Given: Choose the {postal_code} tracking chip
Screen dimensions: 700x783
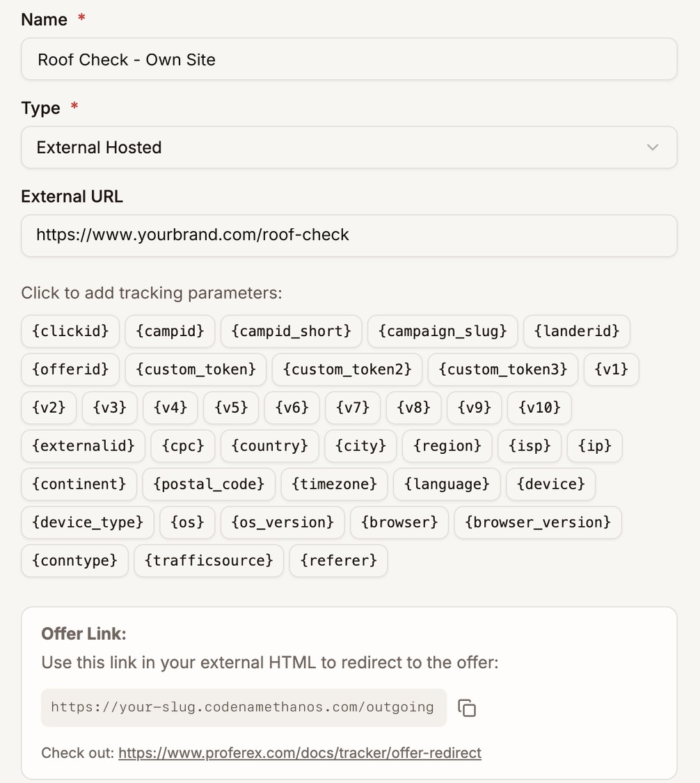Looking at the screenshot, I should [209, 484].
